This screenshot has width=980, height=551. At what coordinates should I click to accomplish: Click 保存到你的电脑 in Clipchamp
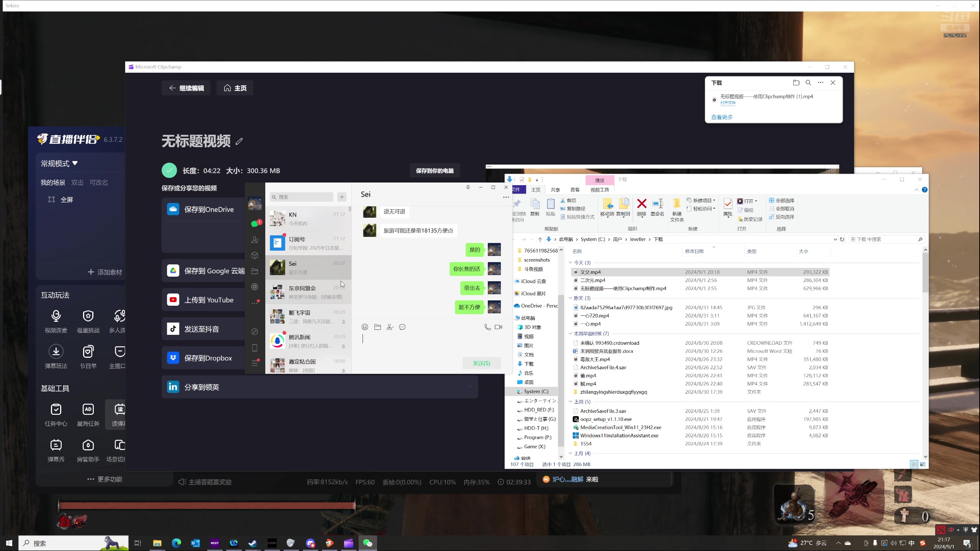[x=434, y=171]
